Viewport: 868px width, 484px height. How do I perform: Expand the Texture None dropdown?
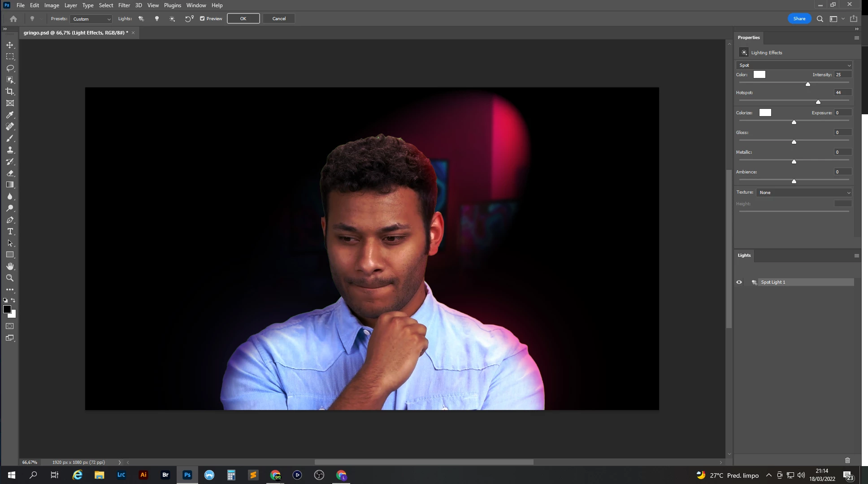coord(804,193)
